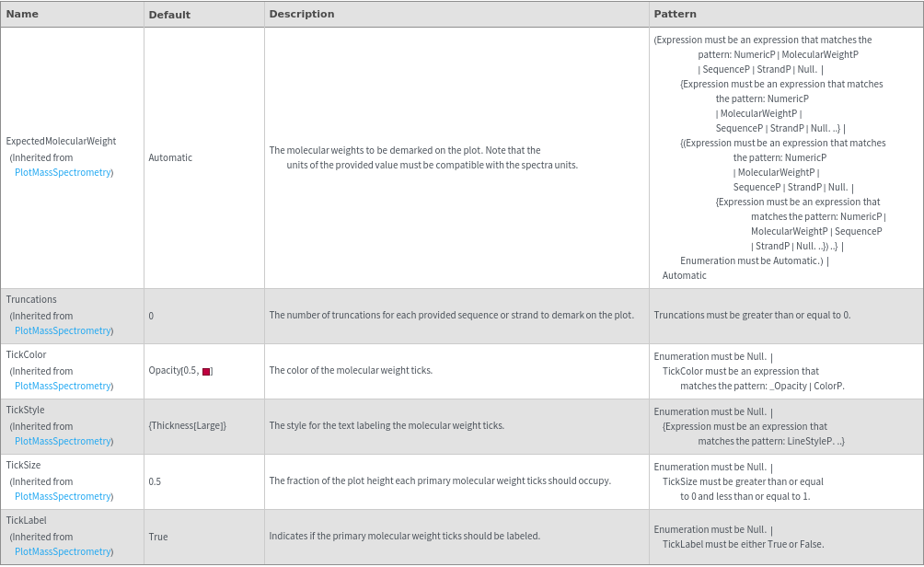
Task: Select the Default column header
Action: (169, 15)
